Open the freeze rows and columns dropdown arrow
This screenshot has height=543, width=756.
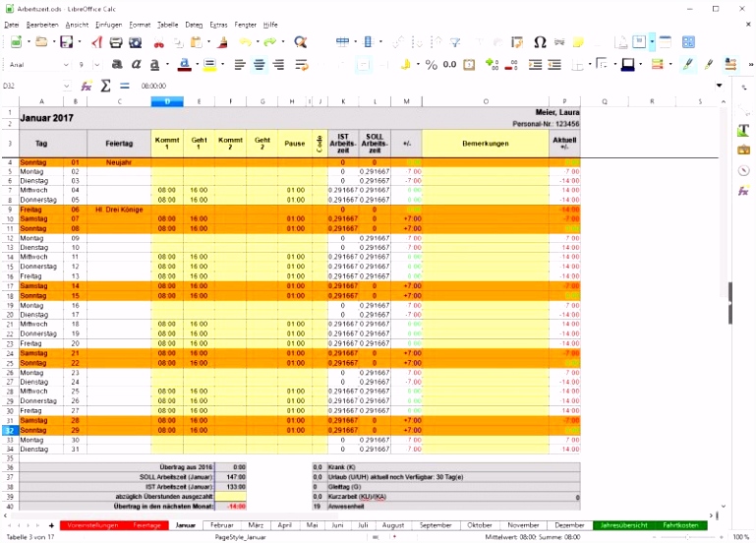point(652,42)
